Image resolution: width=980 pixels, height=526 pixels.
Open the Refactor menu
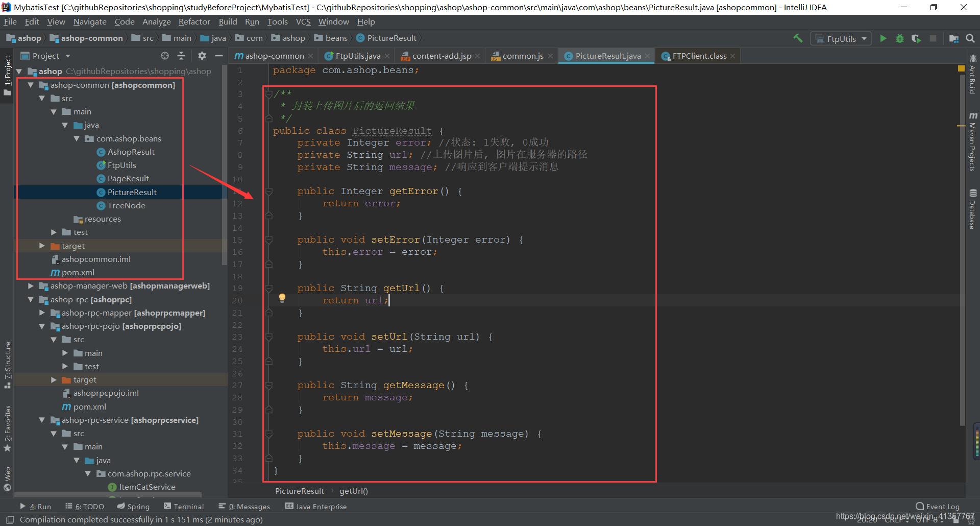(194, 22)
